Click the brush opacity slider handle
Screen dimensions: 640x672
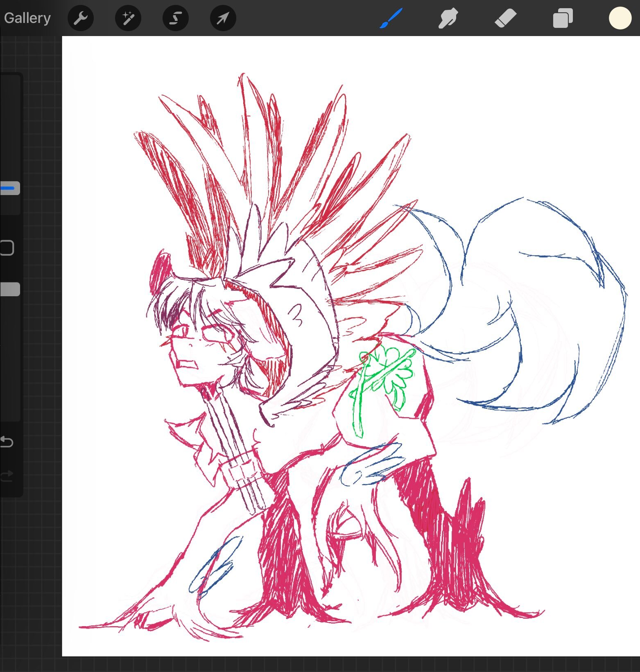pos(10,289)
